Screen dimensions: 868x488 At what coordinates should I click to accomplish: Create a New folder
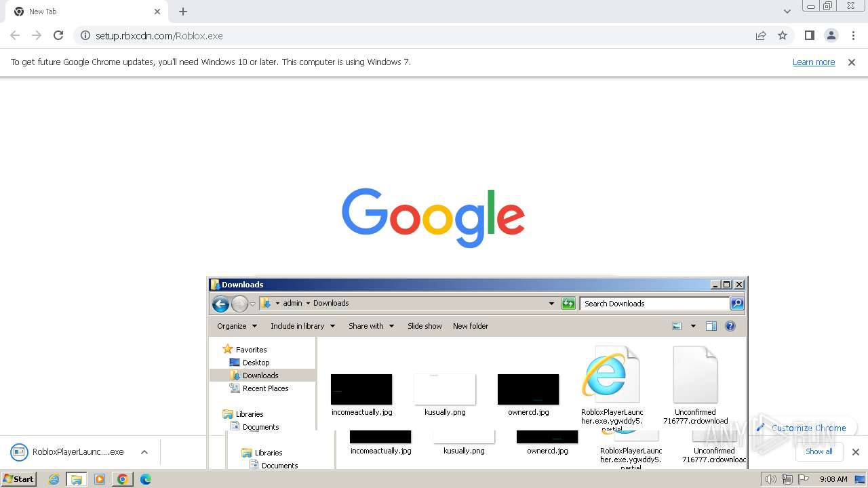pyautogui.click(x=471, y=326)
